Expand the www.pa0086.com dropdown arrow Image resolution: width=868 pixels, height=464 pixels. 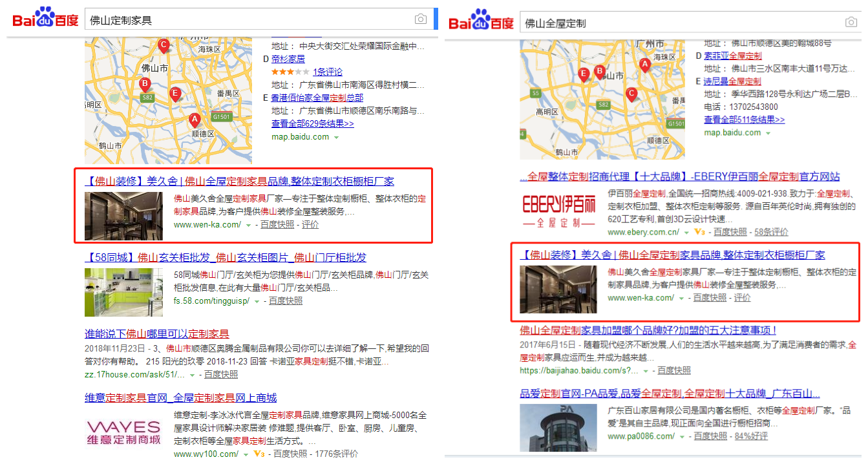[x=682, y=438]
